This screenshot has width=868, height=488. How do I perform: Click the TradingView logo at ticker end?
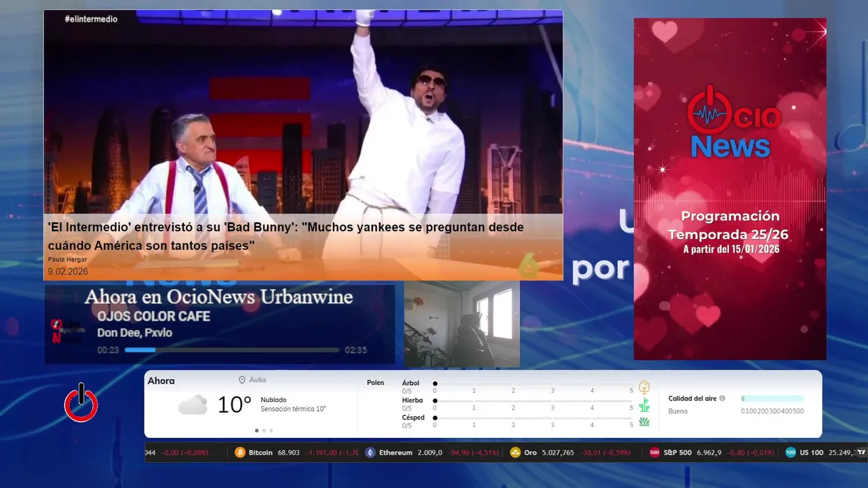click(861, 452)
